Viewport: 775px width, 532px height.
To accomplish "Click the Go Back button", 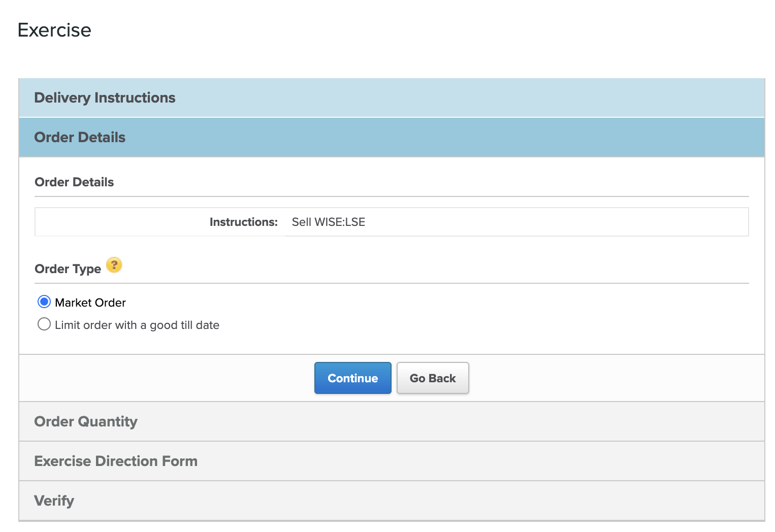I will coord(433,378).
